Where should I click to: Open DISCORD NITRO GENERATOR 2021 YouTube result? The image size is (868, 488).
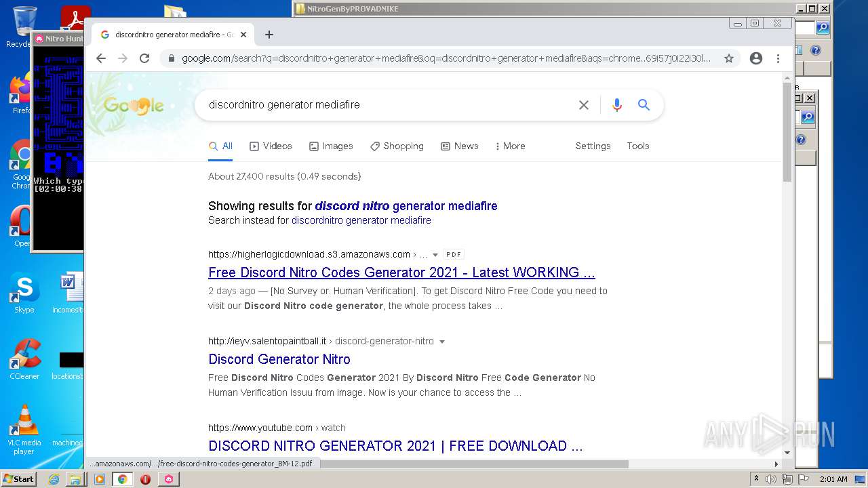(x=395, y=446)
